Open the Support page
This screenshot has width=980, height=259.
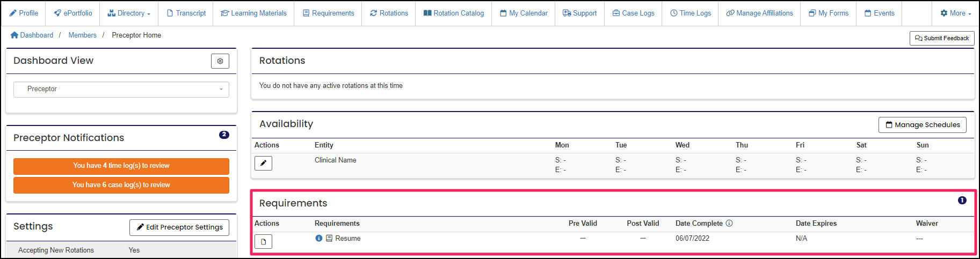pos(579,13)
